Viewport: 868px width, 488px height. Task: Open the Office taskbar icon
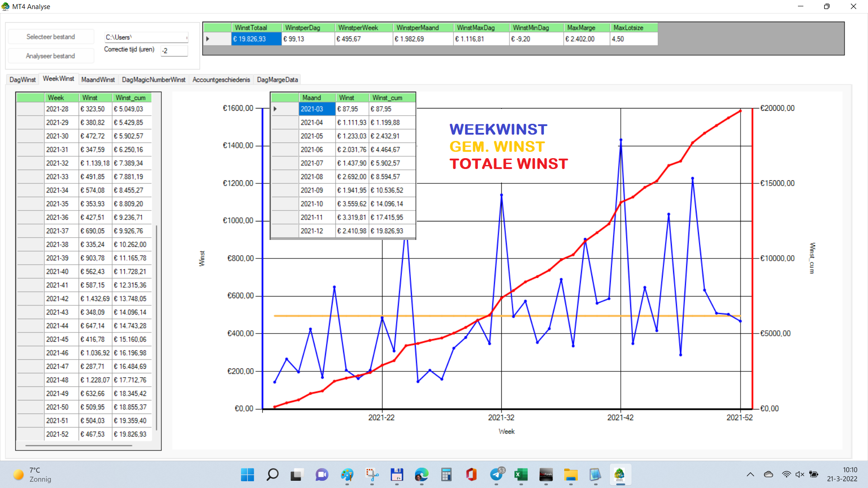click(x=471, y=474)
